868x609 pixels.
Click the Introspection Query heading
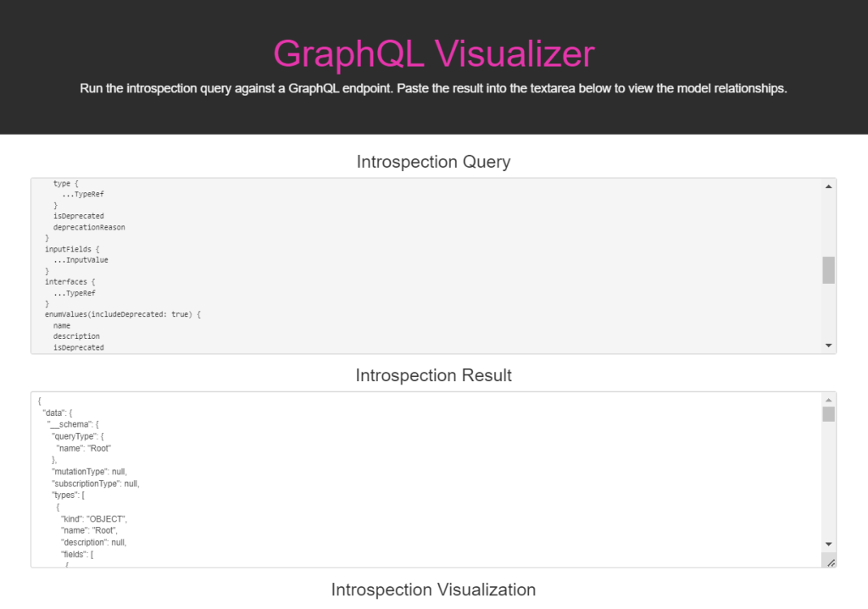click(433, 162)
